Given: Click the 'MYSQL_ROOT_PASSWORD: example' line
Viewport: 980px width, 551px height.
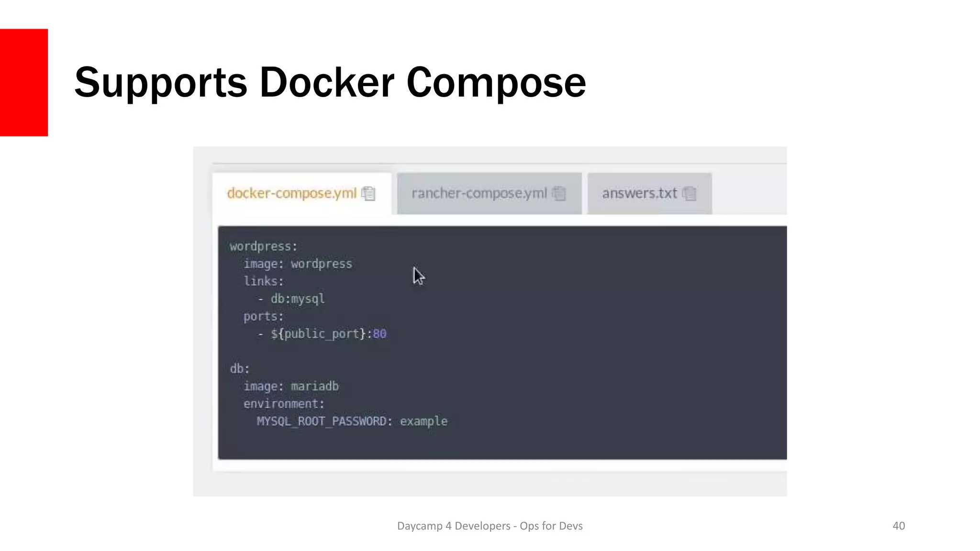Looking at the screenshot, I should pyautogui.click(x=352, y=421).
